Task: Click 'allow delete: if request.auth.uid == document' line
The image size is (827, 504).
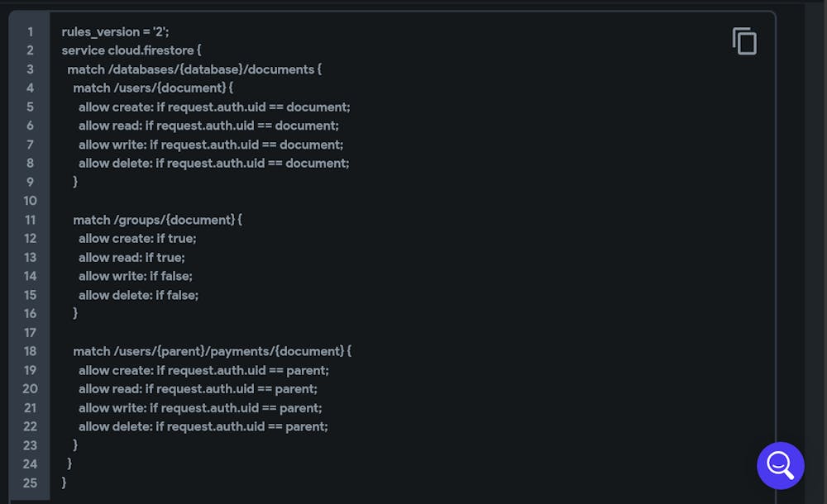Action: click(213, 164)
